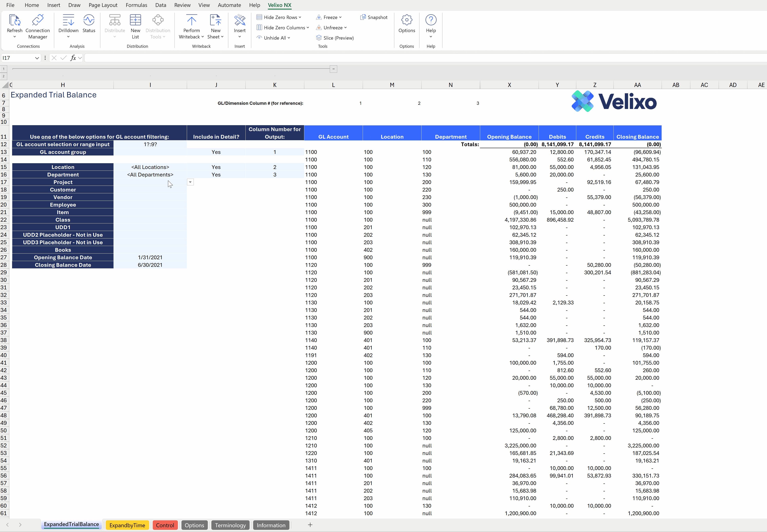
Task: Open the Formulas ribbon tab
Action: [136, 5]
